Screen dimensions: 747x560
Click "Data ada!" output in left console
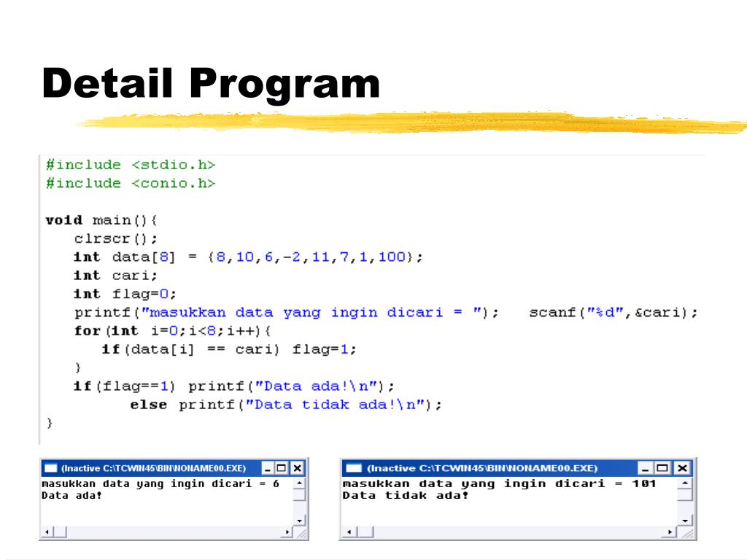pyautogui.click(x=71, y=496)
